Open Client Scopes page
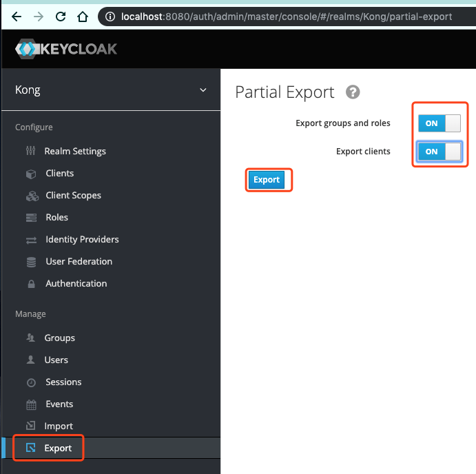 tap(73, 195)
